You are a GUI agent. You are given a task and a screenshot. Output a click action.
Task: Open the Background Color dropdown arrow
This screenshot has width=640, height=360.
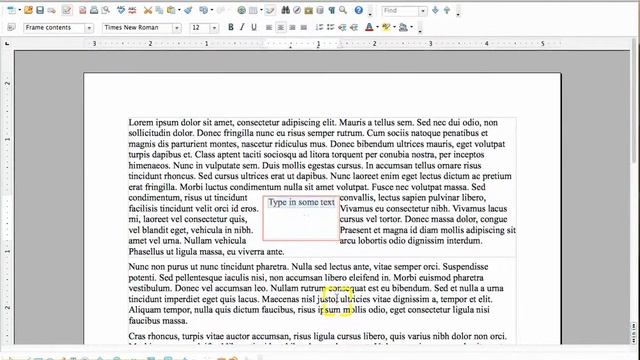[411, 27]
